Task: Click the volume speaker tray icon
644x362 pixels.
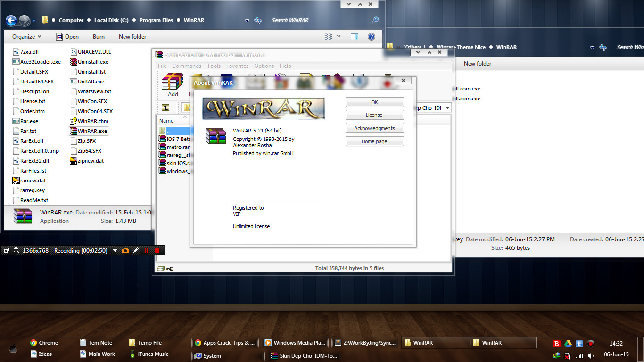Action: (x=591, y=356)
